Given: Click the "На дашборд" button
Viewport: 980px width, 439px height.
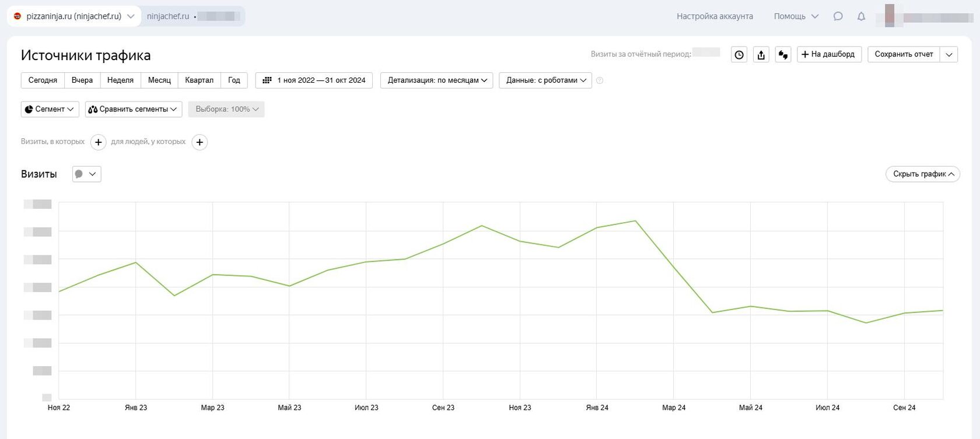Looking at the screenshot, I should point(829,54).
